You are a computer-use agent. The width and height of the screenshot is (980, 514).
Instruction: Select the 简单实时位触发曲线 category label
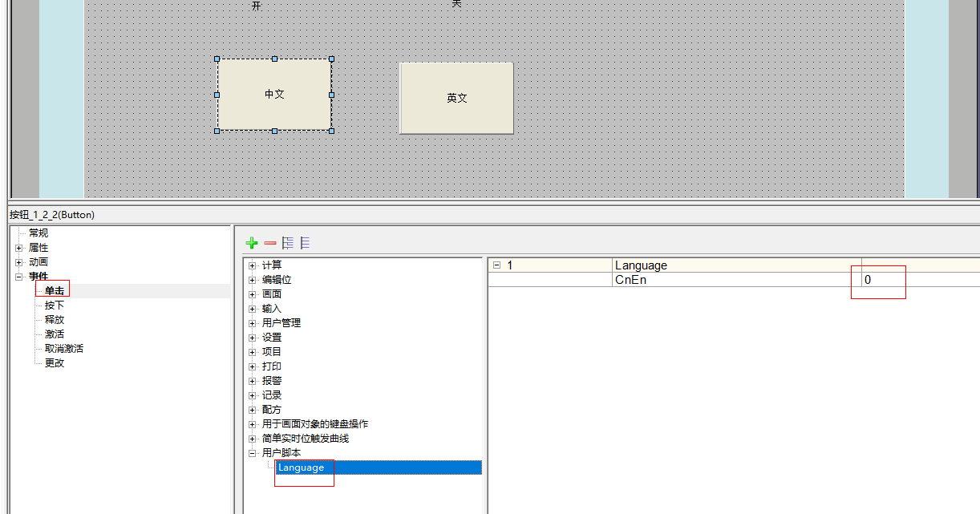tap(306, 439)
